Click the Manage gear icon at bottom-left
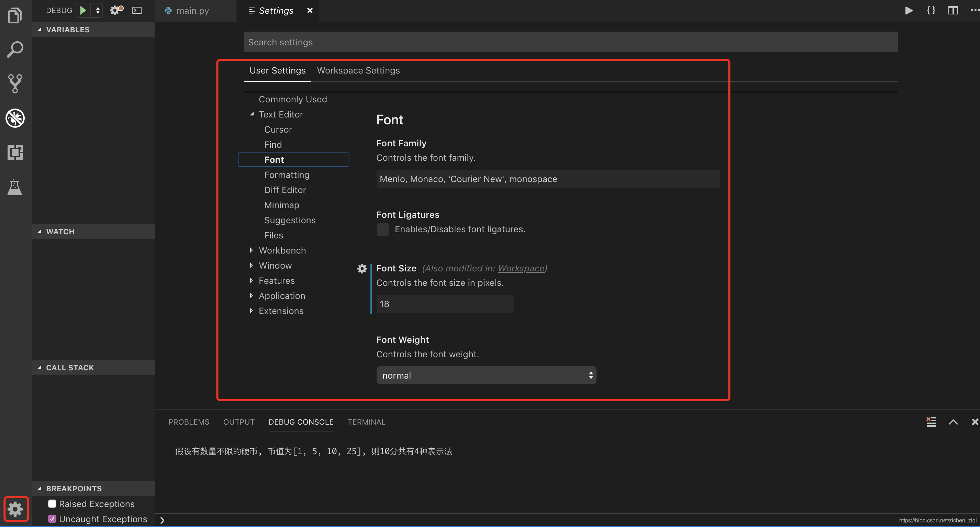 click(x=15, y=509)
